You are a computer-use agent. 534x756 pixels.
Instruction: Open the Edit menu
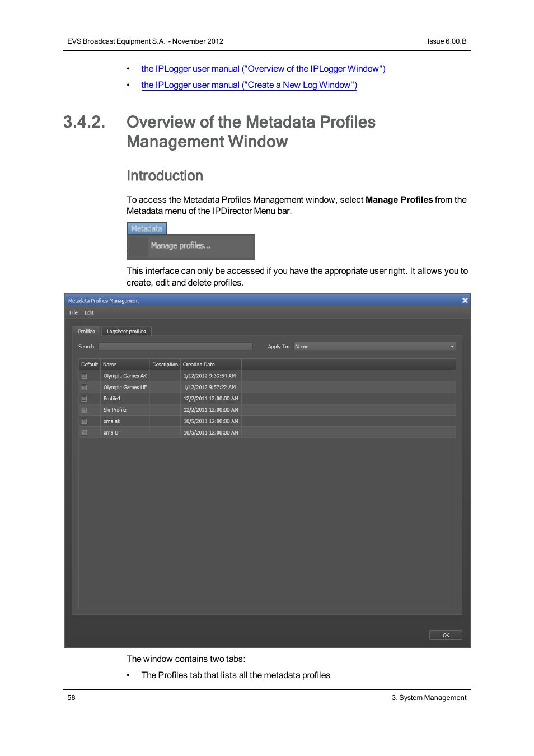pyautogui.click(x=89, y=312)
